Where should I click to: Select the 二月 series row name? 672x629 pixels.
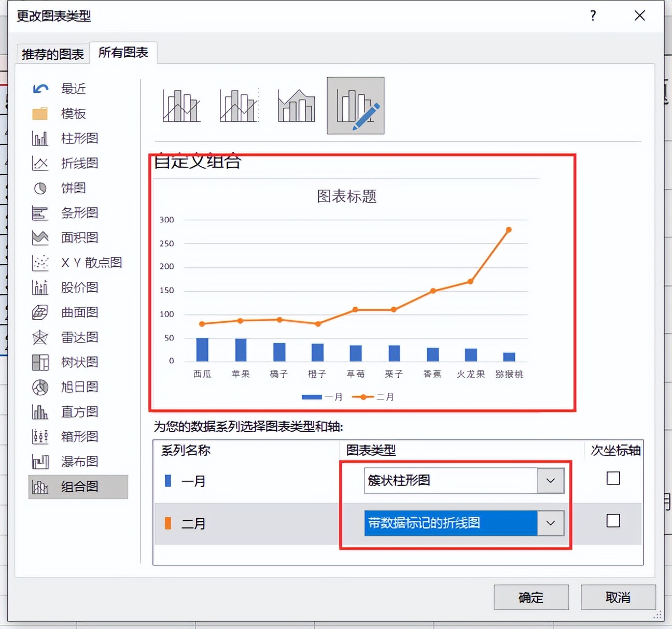click(x=193, y=523)
